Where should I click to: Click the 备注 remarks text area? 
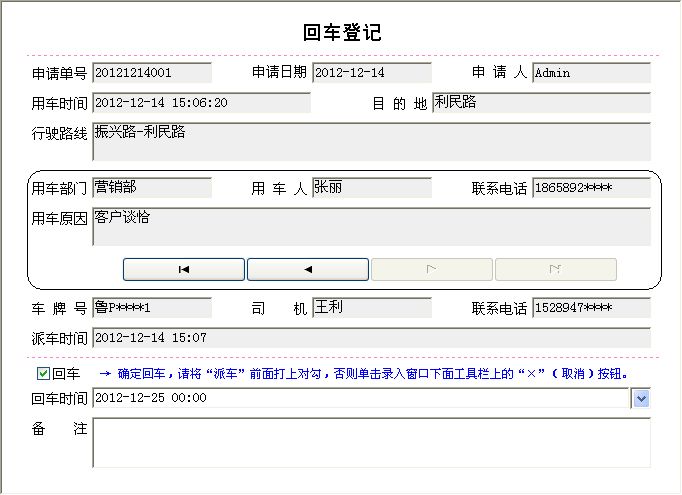point(371,443)
